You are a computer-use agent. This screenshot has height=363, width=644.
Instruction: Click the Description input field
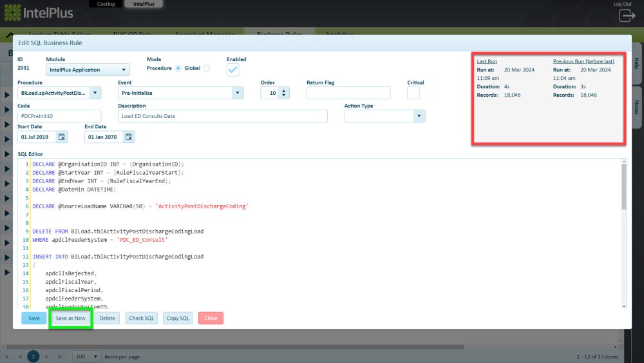[x=223, y=116]
